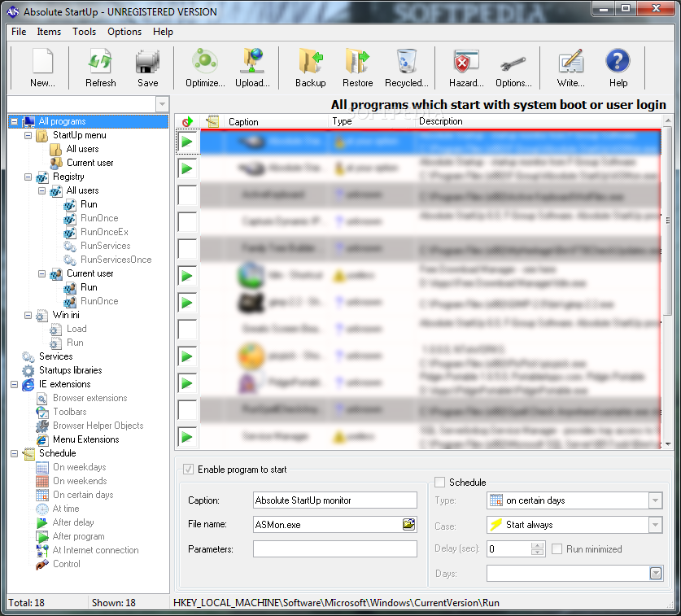Open the filter dropdown above the tree
681x616 pixels.
(x=162, y=104)
